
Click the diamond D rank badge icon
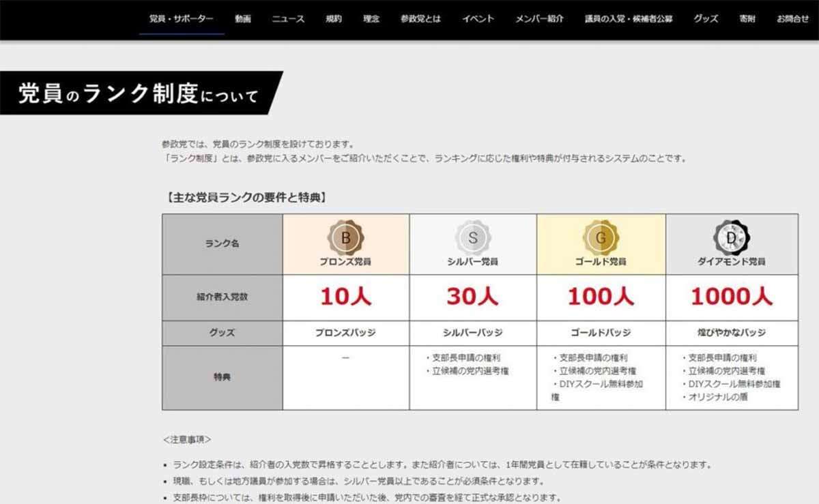732,238
